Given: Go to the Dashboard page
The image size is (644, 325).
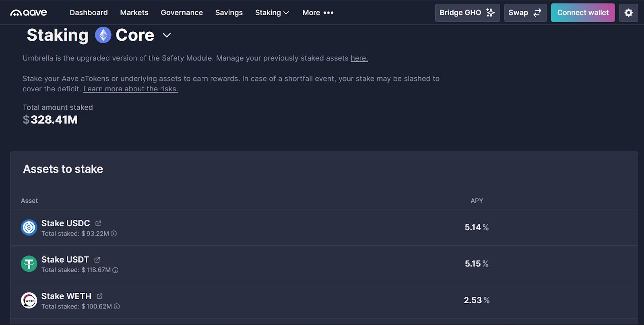Looking at the screenshot, I should 89,13.
